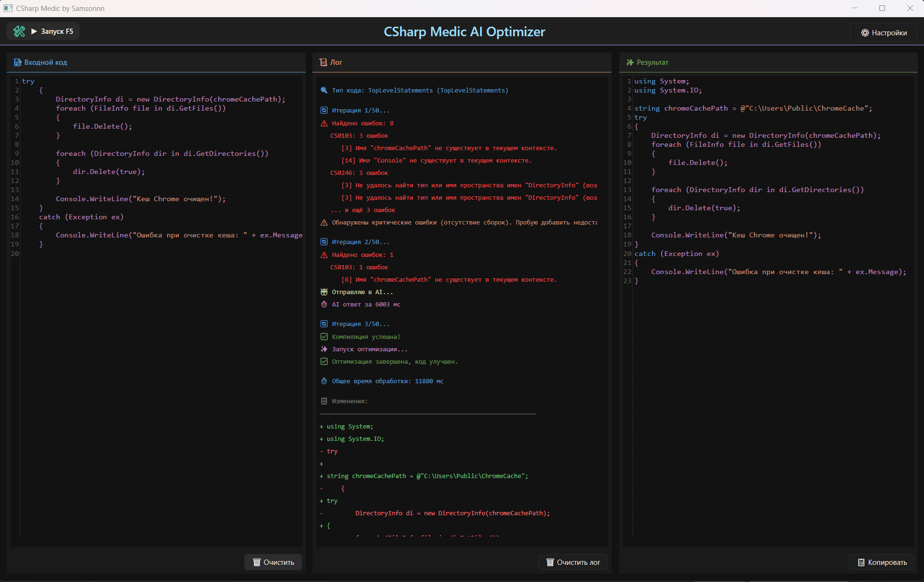This screenshot has width=924, height=582.
Task: Click the trash icon on Очистить лог
Action: click(550, 562)
